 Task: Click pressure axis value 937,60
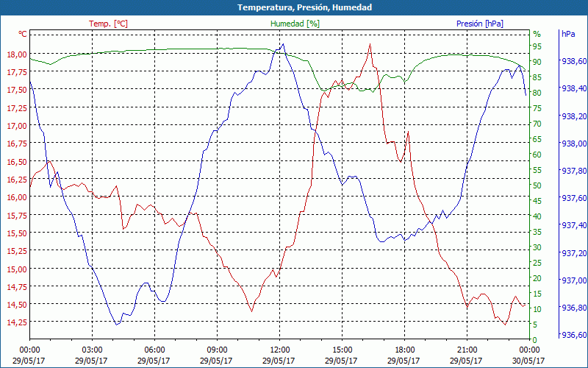click(x=573, y=198)
